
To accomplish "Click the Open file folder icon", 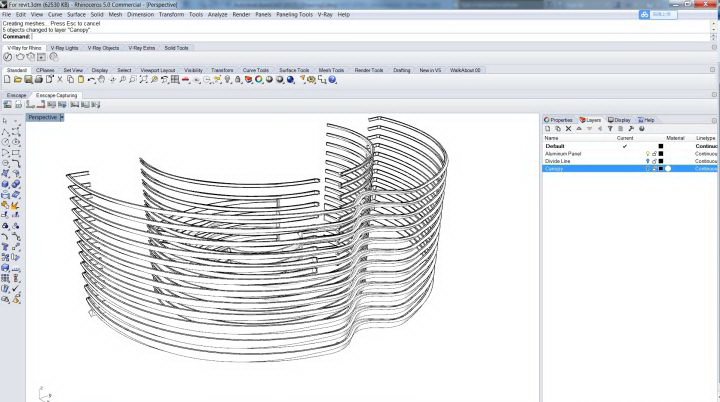I will (x=18, y=79).
